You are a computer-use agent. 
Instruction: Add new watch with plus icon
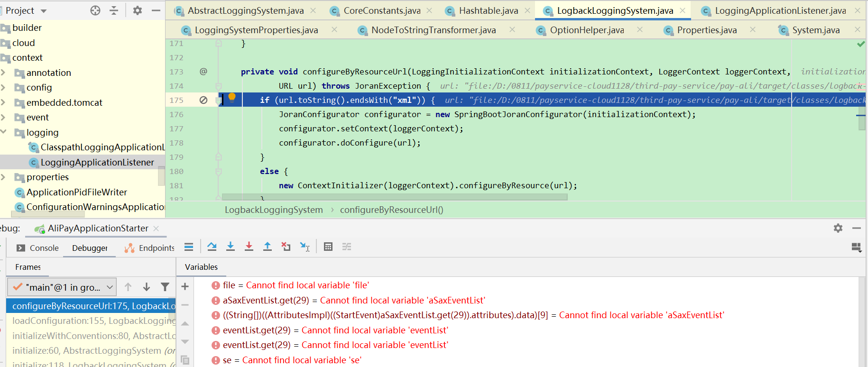(x=185, y=286)
